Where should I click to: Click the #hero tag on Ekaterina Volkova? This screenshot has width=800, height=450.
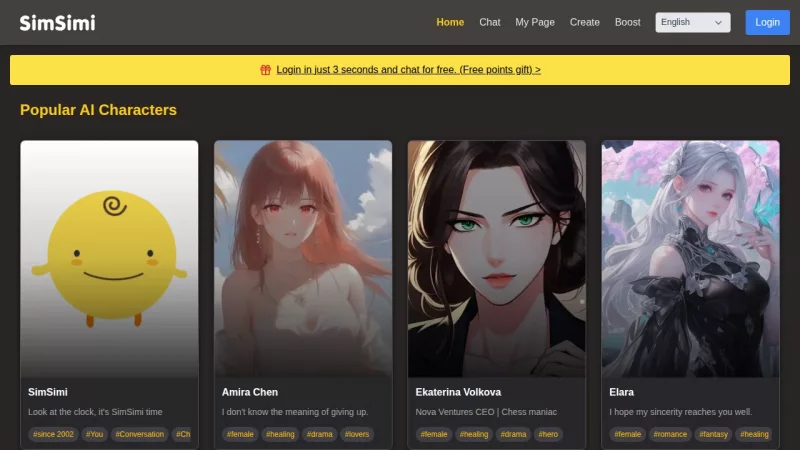(x=548, y=434)
